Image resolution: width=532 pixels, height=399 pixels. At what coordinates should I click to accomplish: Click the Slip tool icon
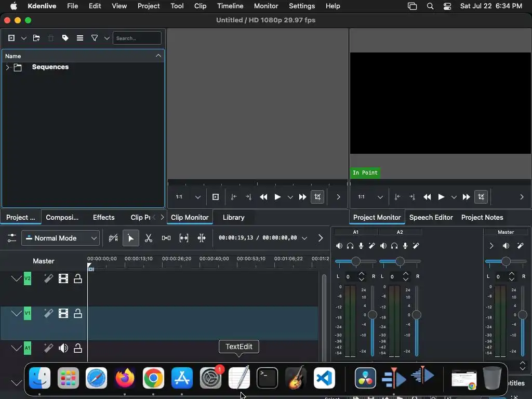pos(184,238)
